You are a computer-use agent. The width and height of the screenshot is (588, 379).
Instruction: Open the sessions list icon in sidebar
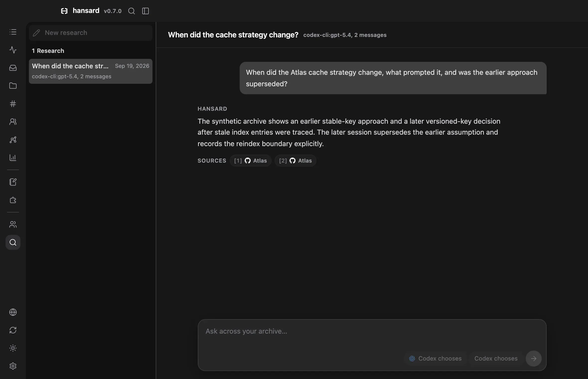coord(13,32)
